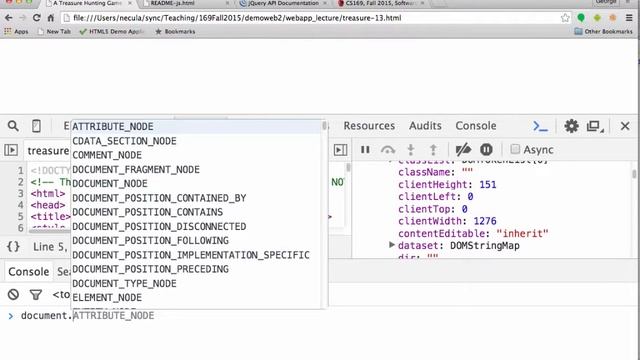Choose DOCUMENT_TYPE_NODE suggestion
This screenshot has height=360, width=640.
pyautogui.click(x=196, y=284)
